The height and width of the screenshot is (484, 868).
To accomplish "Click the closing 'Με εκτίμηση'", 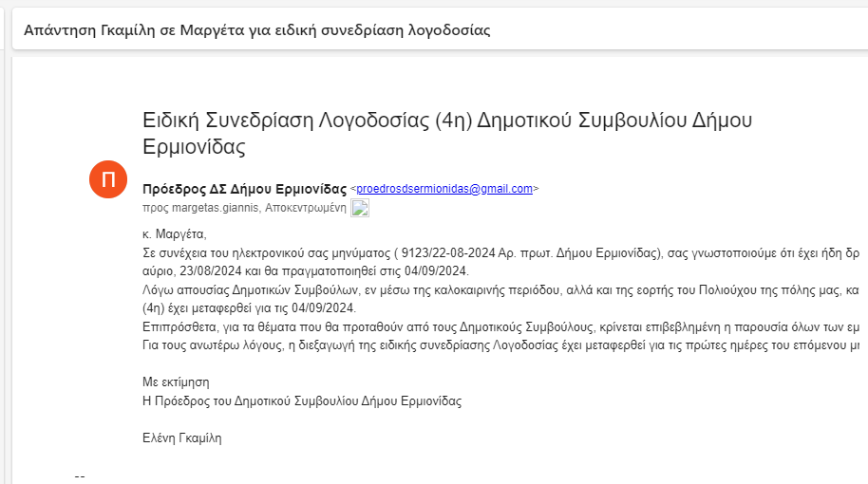I will pyautogui.click(x=177, y=382).
